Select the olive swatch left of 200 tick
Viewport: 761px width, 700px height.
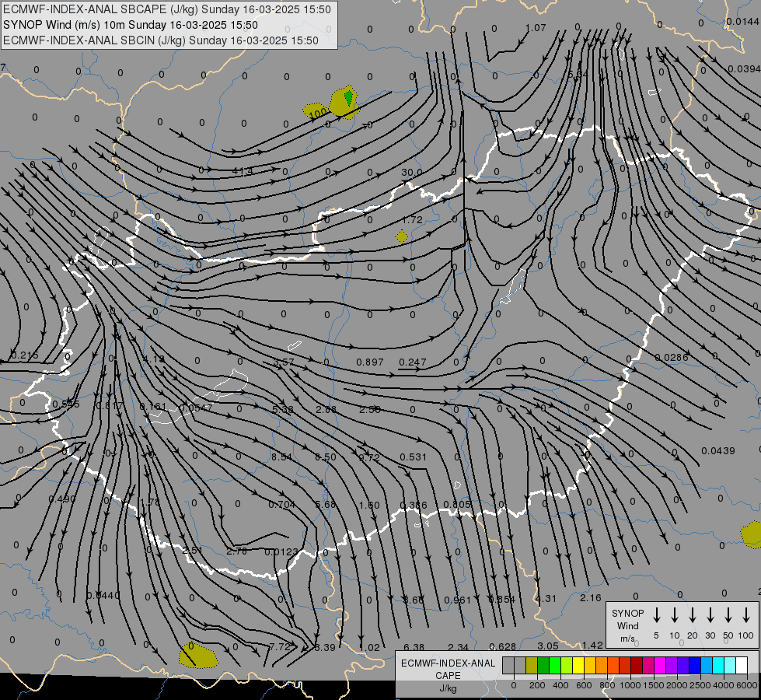[x=532, y=666]
